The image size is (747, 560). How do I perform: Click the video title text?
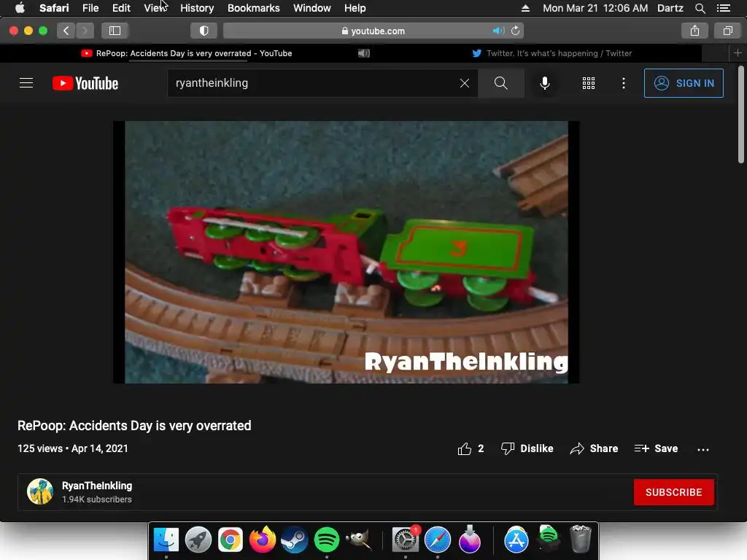134,426
